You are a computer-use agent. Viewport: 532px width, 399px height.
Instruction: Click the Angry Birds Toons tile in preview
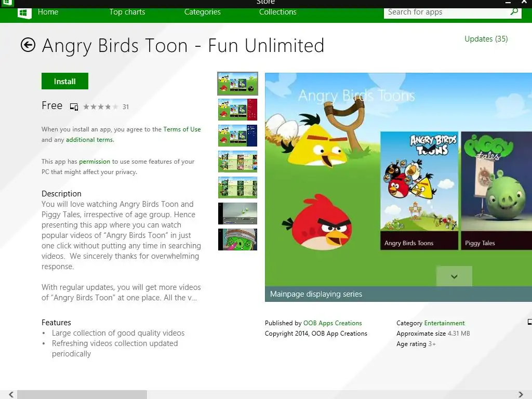(419, 191)
